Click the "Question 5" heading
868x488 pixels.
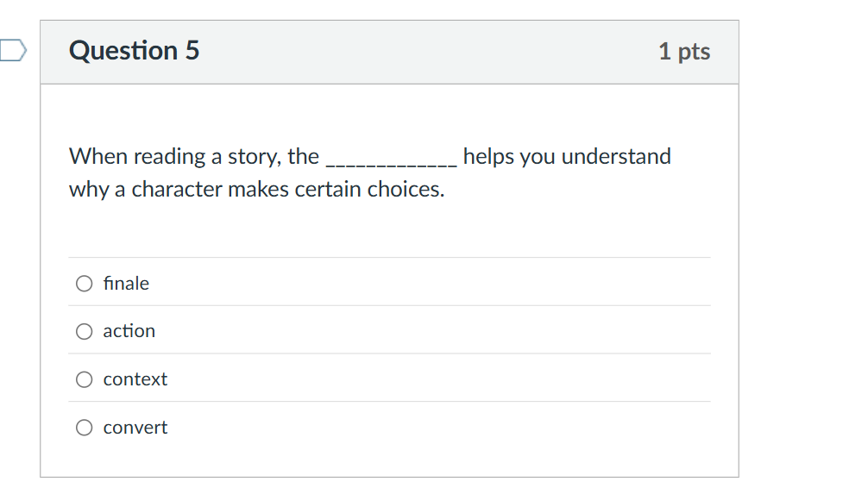[134, 51]
